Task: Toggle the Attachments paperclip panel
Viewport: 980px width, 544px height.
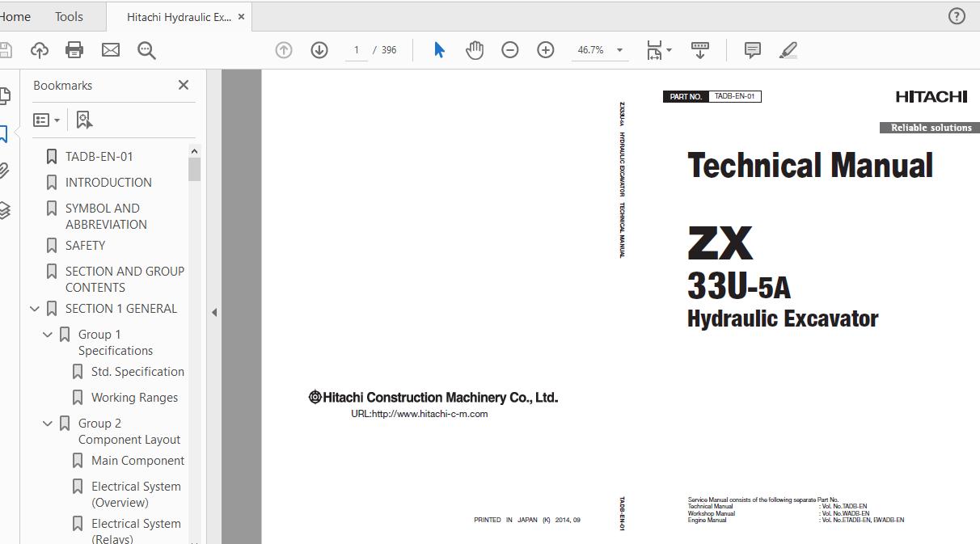Action: tap(5, 171)
